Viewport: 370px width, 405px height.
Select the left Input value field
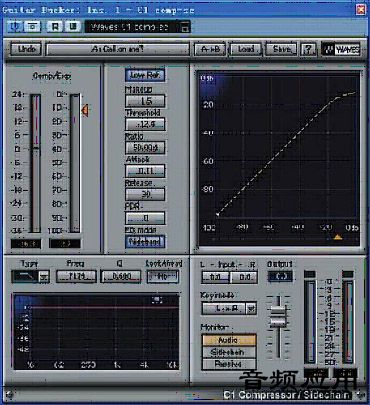point(215,277)
